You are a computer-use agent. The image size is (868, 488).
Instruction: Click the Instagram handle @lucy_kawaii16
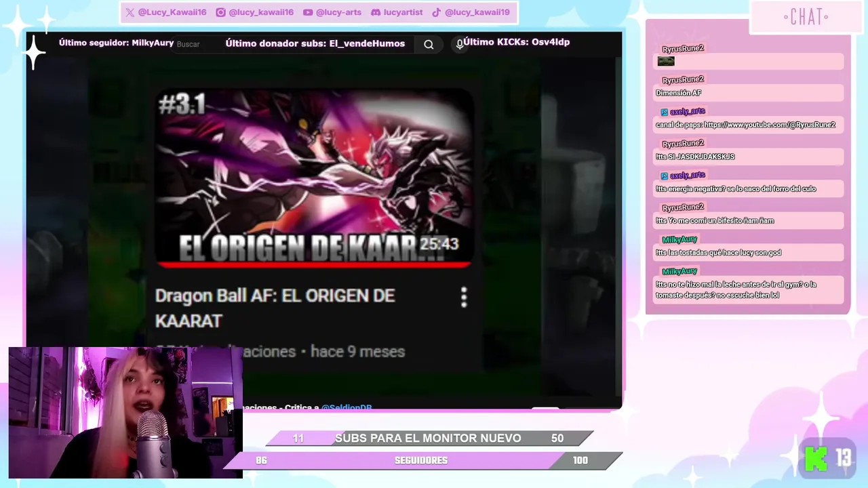[x=261, y=12]
